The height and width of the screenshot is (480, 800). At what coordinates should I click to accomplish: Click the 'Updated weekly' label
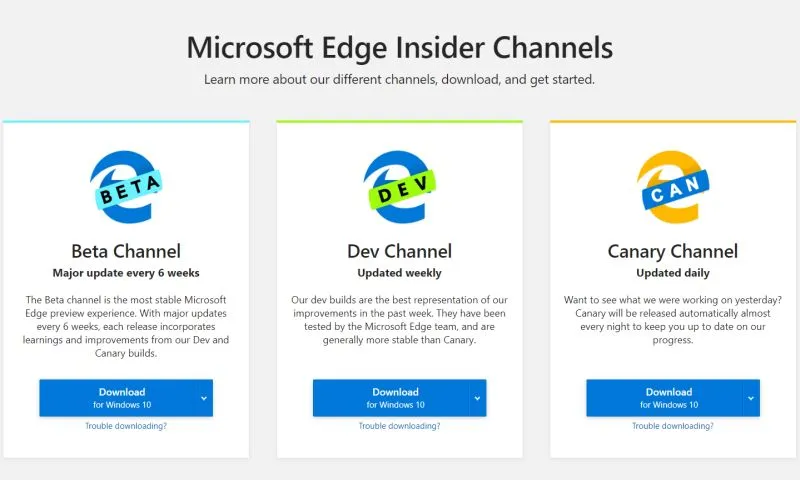(399, 272)
